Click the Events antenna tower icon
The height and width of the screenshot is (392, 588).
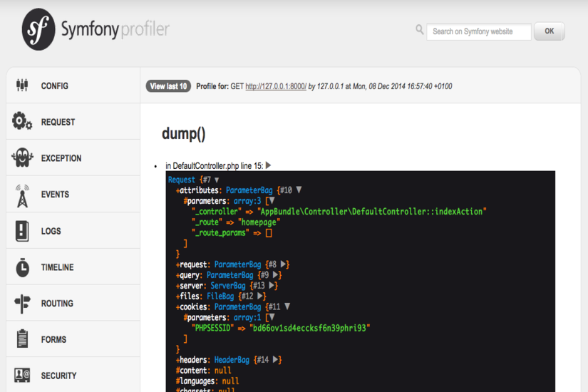coord(23,195)
